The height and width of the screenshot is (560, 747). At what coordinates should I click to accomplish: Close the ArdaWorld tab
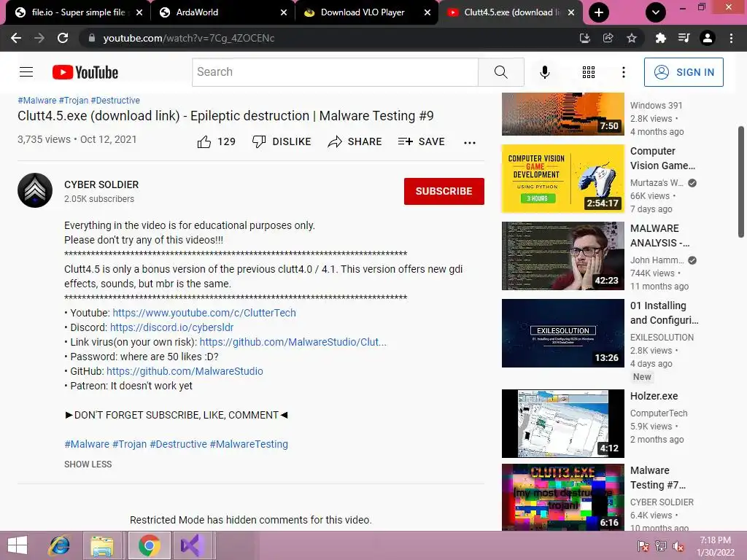pos(284,12)
